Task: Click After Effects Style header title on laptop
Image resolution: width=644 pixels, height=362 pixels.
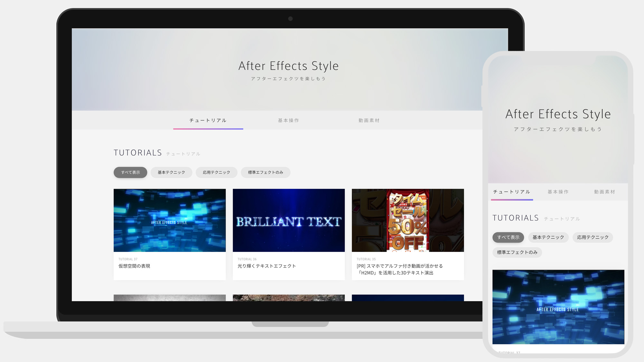Action: tap(289, 66)
